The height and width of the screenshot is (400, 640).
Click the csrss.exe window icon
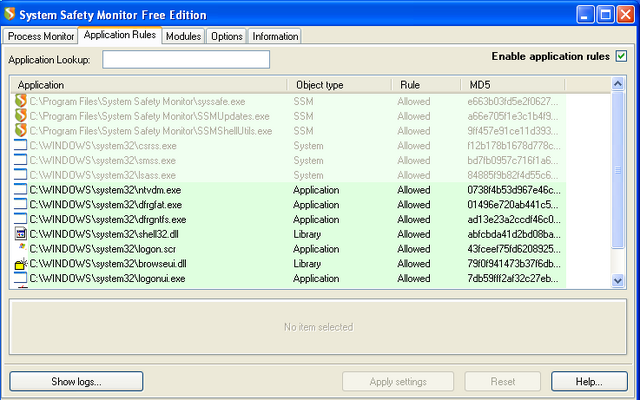coord(20,145)
